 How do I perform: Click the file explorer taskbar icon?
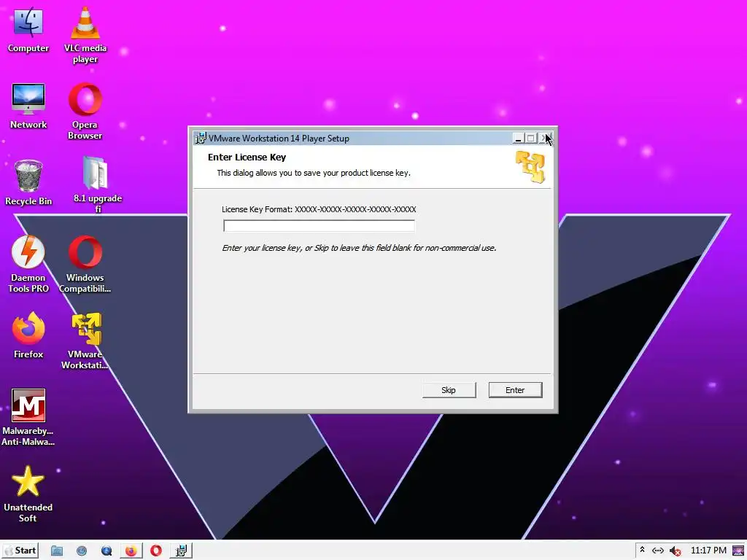tap(57, 551)
